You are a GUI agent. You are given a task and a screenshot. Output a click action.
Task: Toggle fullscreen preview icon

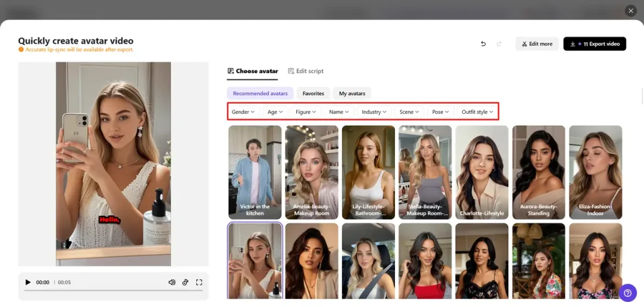click(x=199, y=282)
